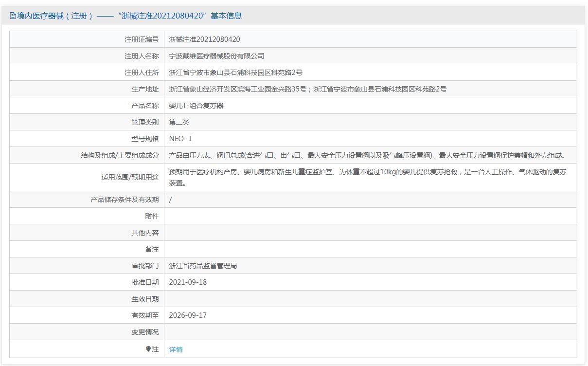Click the empty 附件 value cell

click(370, 216)
